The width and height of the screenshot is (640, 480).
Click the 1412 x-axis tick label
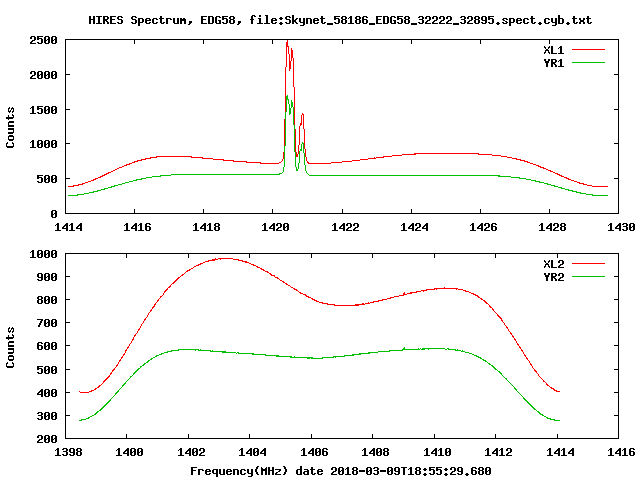pyautogui.click(x=498, y=452)
